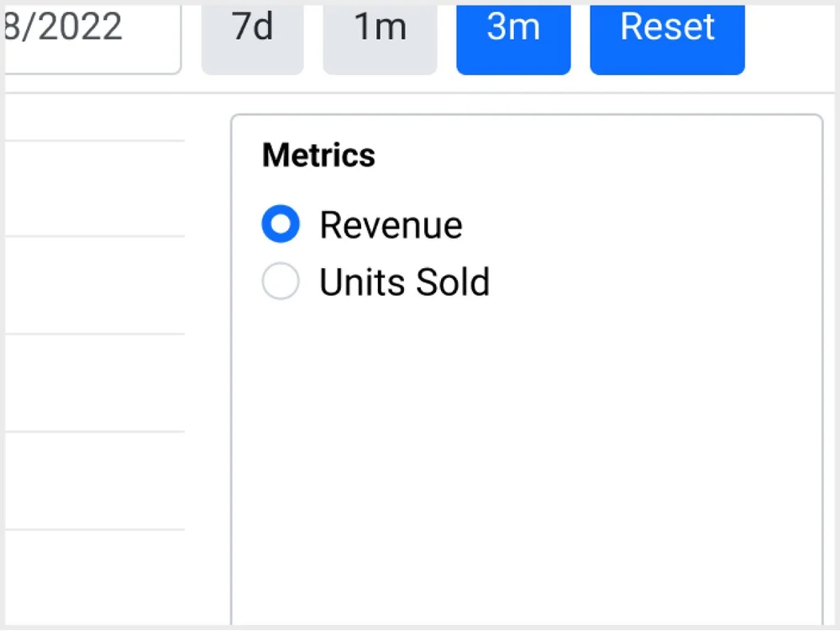
Task: Select the 7d date range button
Action: point(252,38)
